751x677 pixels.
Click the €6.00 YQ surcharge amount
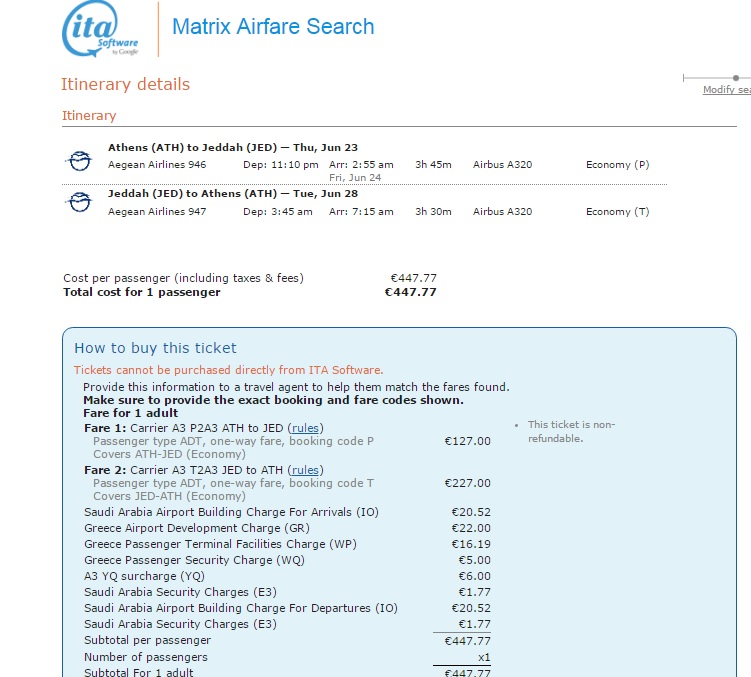[474, 576]
